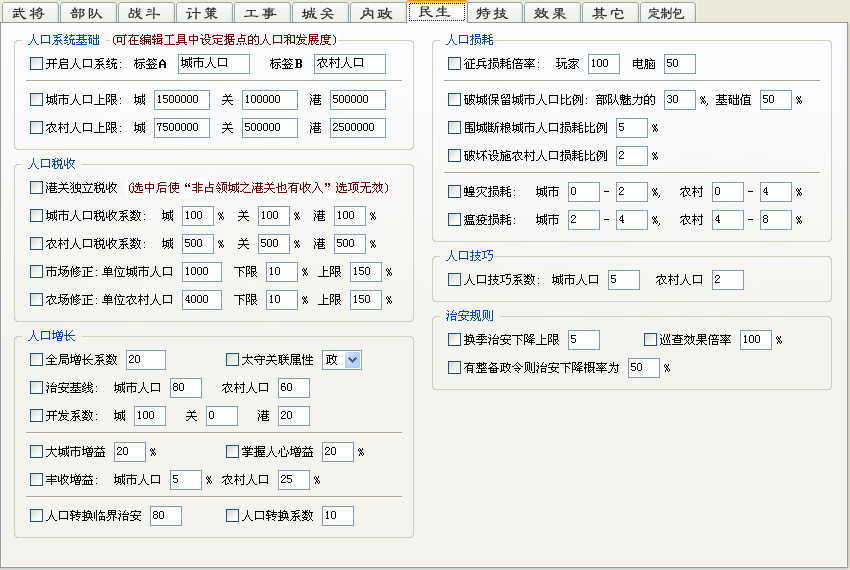850x570 pixels.
Task: Open the 定制包 tab
Action: pos(667,12)
